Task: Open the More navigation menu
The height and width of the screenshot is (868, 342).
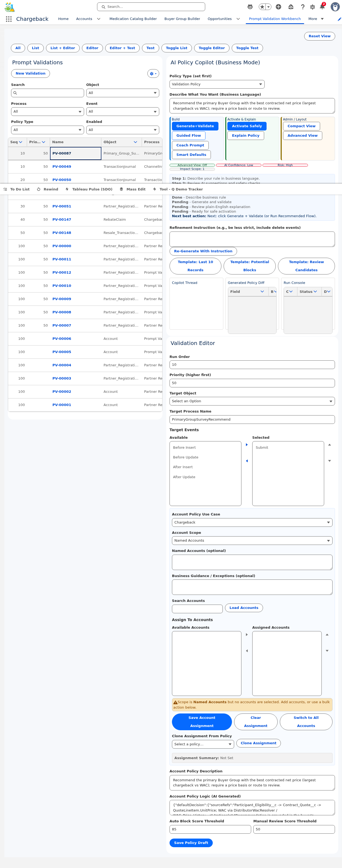Action: coord(316,19)
